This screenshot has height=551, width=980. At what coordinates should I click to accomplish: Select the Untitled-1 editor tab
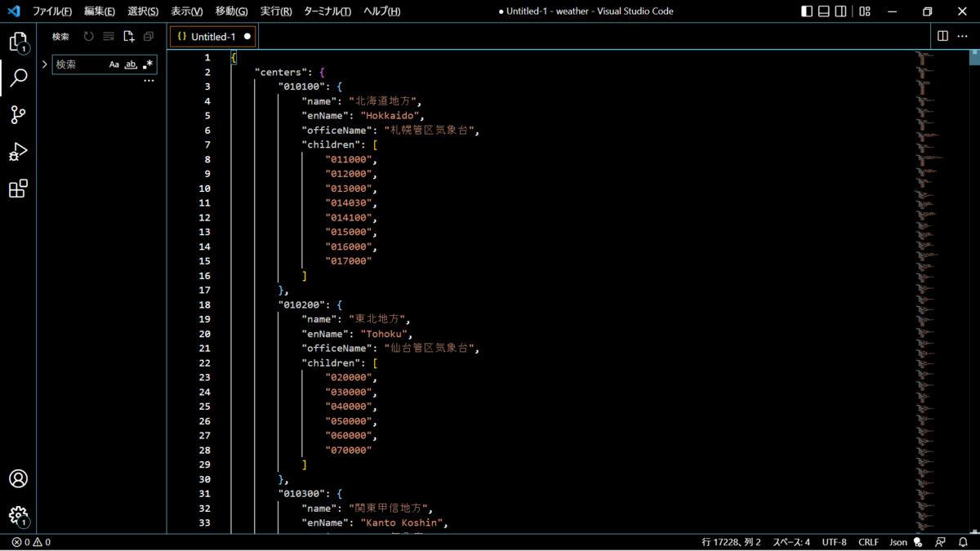(212, 37)
